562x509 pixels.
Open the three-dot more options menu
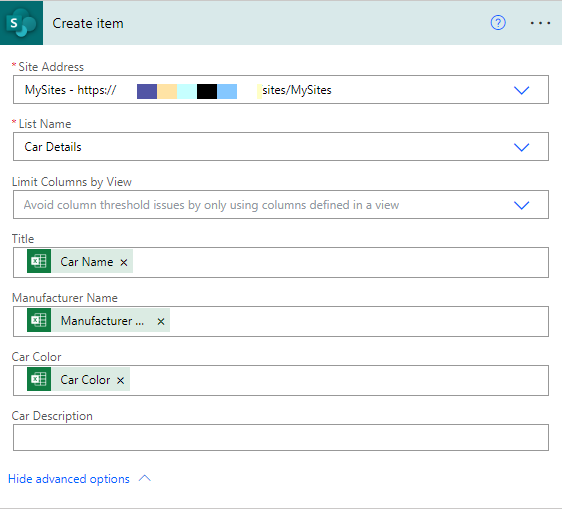tap(540, 23)
